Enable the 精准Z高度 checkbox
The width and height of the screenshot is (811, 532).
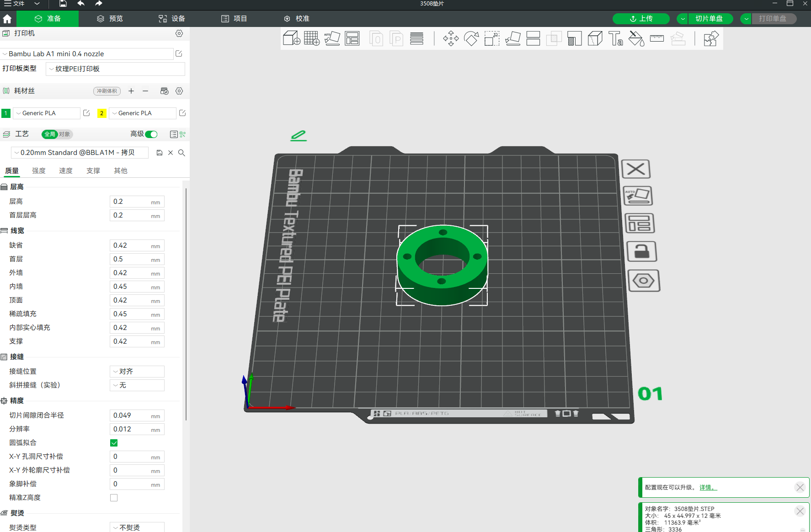[114, 498]
